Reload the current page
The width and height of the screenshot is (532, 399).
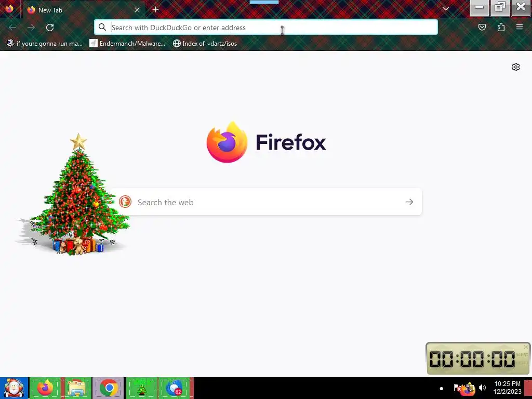[50, 28]
